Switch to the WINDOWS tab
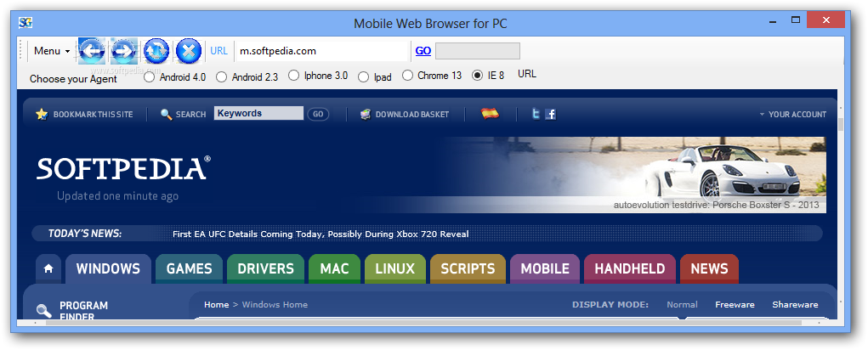The width and height of the screenshot is (868, 350). [108, 268]
